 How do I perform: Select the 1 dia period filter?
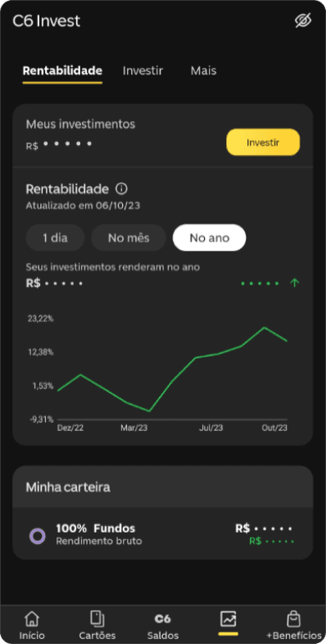tap(55, 238)
